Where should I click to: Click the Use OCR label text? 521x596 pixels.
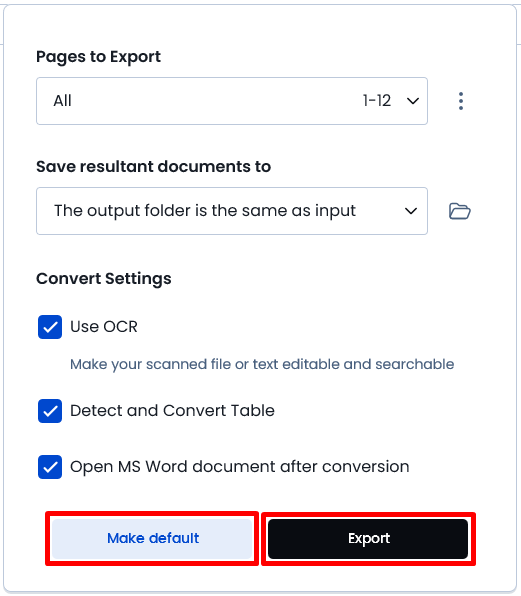(x=104, y=327)
